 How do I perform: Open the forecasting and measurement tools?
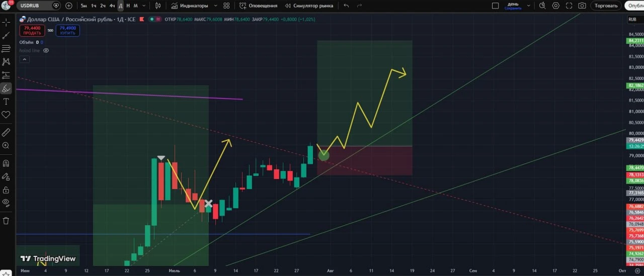(x=6, y=75)
